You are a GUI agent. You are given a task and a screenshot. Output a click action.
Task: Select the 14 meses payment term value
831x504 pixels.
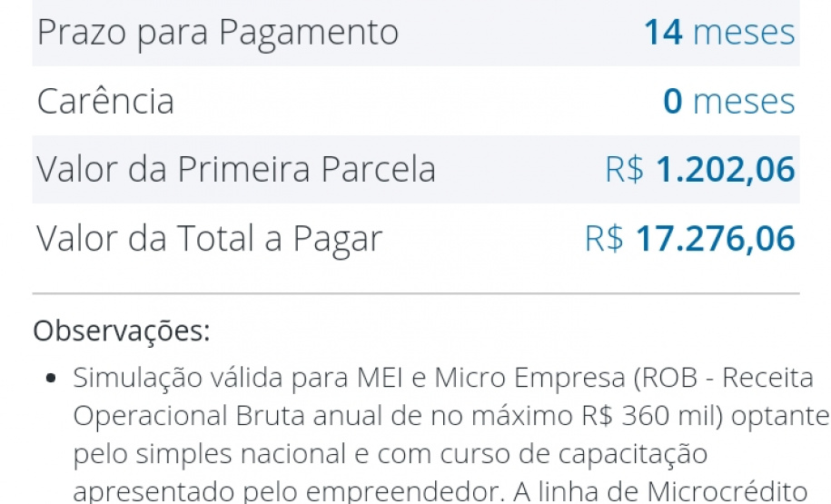(718, 33)
